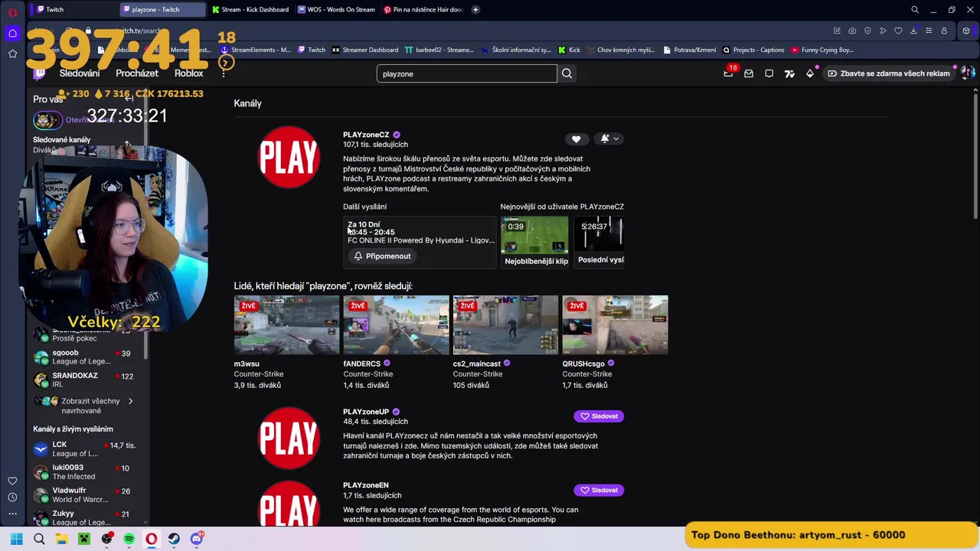Image resolution: width=980 pixels, height=551 pixels.
Task: Click the Twitch search field containing playzone
Action: tap(466, 73)
